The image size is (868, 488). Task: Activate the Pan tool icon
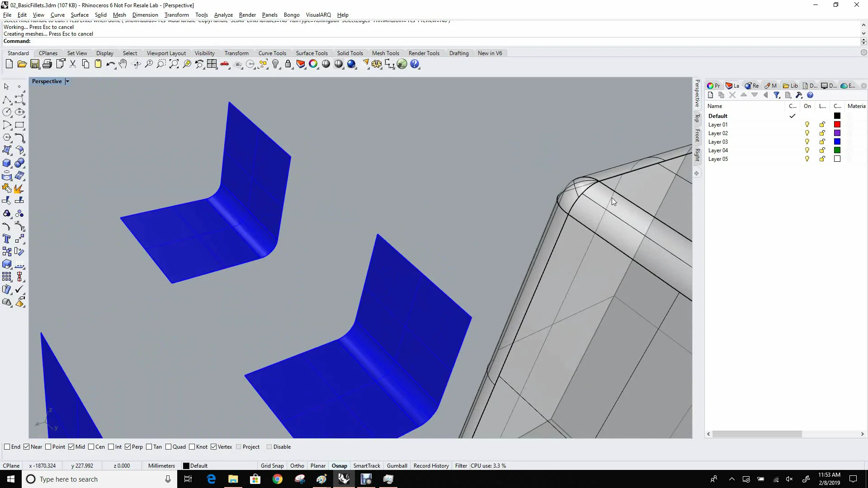[123, 64]
